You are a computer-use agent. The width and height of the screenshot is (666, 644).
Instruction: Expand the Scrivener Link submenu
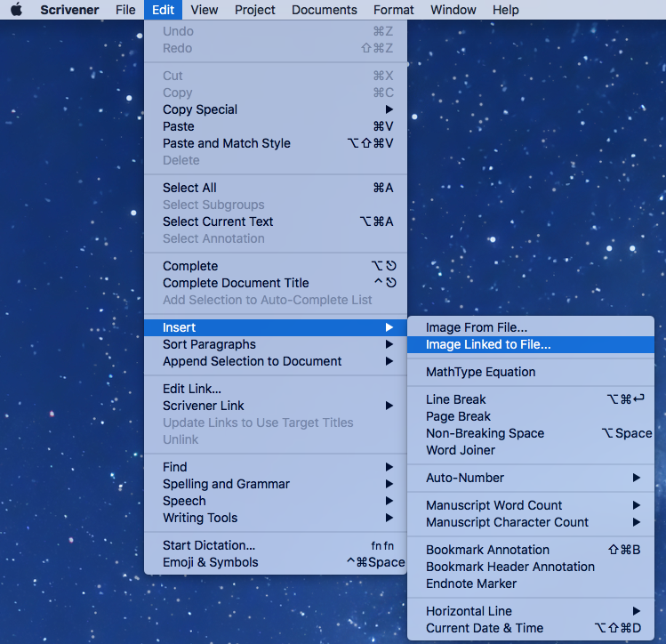click(276, 406)
